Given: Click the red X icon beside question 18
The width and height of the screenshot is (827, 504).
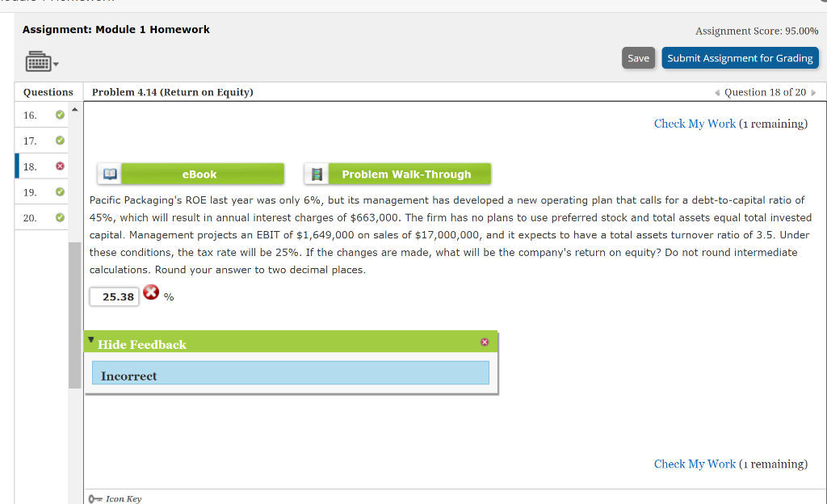Looking at the screenshot, I should pos(59,166).
